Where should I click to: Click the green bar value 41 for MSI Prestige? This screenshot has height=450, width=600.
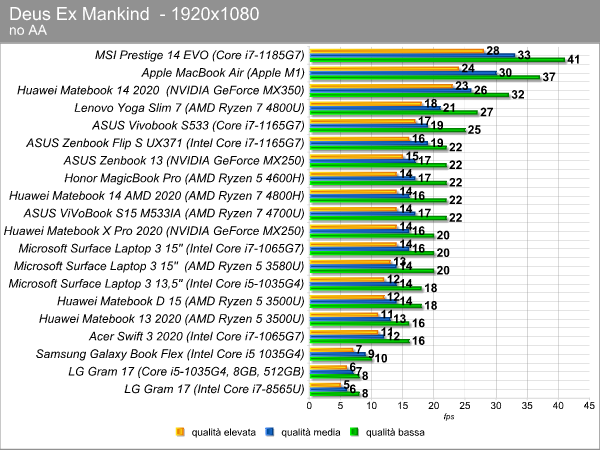pos(574,60)
